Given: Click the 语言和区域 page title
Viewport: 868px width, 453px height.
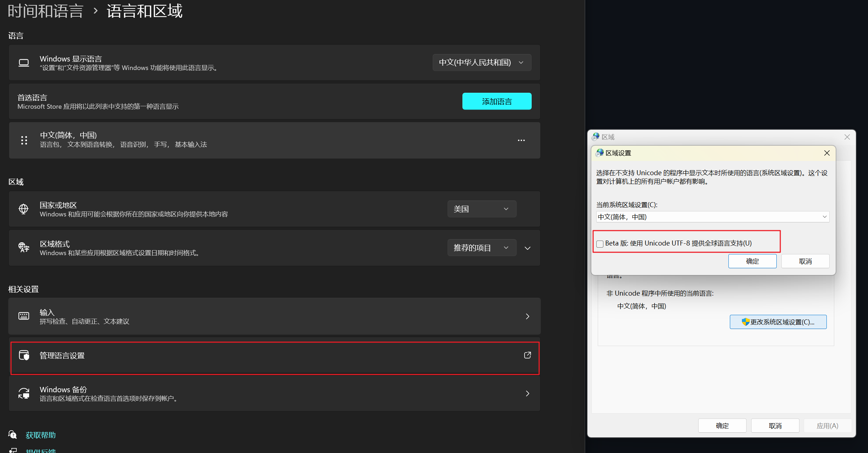Looking at the screenshot, I should point(145,11).
